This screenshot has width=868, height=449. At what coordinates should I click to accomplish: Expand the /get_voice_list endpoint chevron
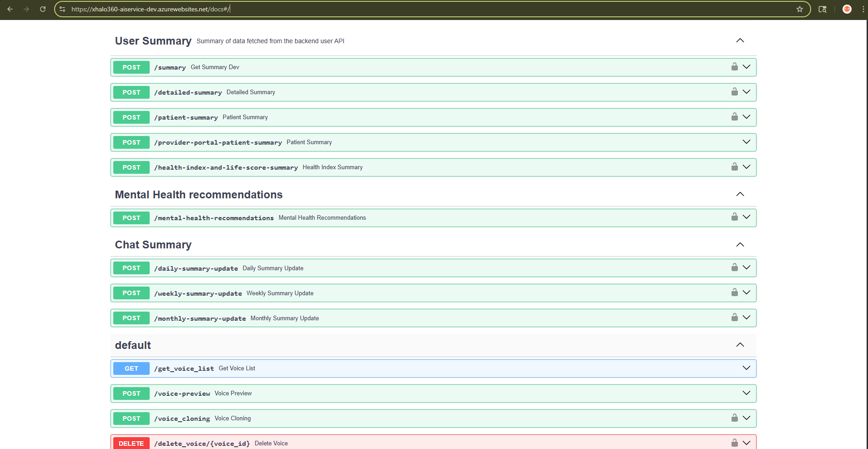(746, 368)
